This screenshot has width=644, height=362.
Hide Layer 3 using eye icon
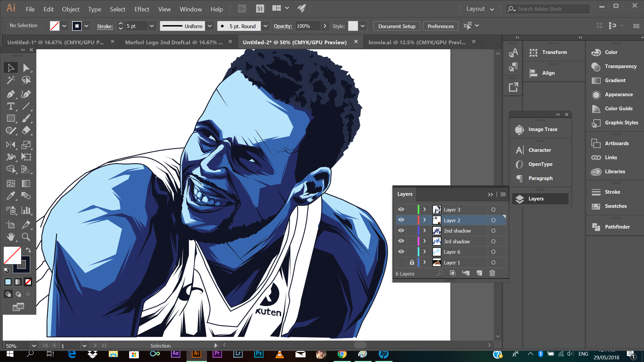click(401, 209)
